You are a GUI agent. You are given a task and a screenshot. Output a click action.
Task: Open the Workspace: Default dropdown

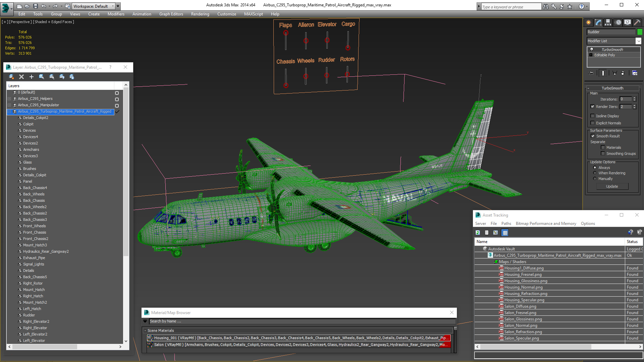coord(93,6)
